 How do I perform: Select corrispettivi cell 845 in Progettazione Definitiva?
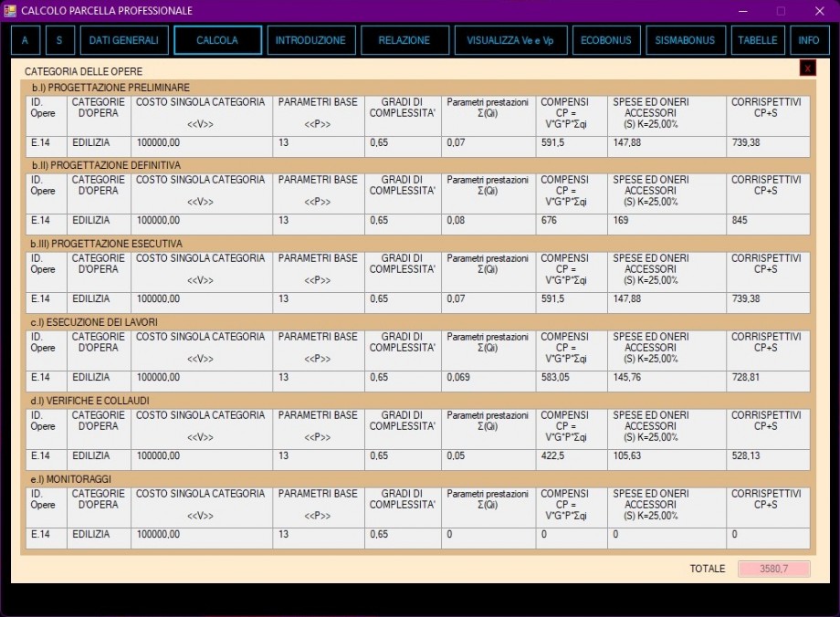click(x=768, y=225)
